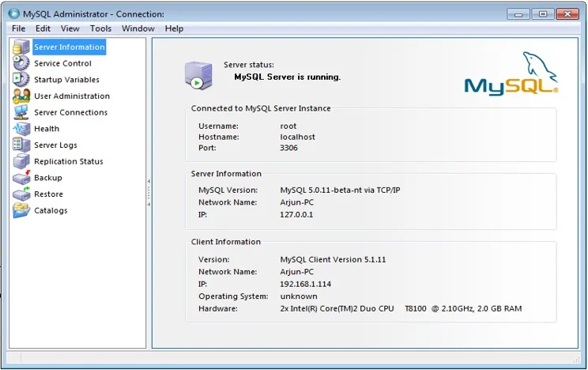588x370 pixels.
Task: Click the Health pulse icon
Action: [21, 129]
